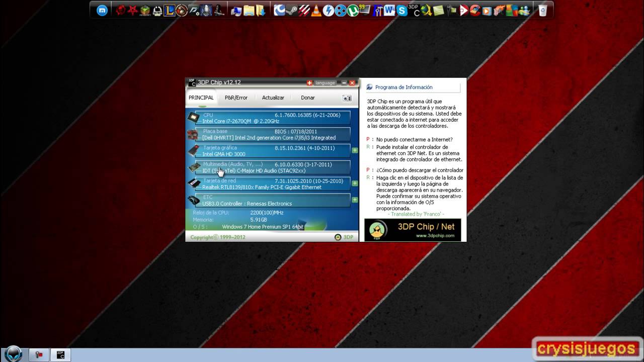Open Skype from the dock

401,10
